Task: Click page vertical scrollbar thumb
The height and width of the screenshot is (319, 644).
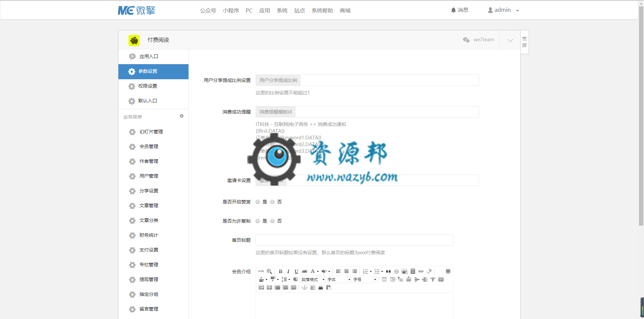Action: (x=641, y=116)
